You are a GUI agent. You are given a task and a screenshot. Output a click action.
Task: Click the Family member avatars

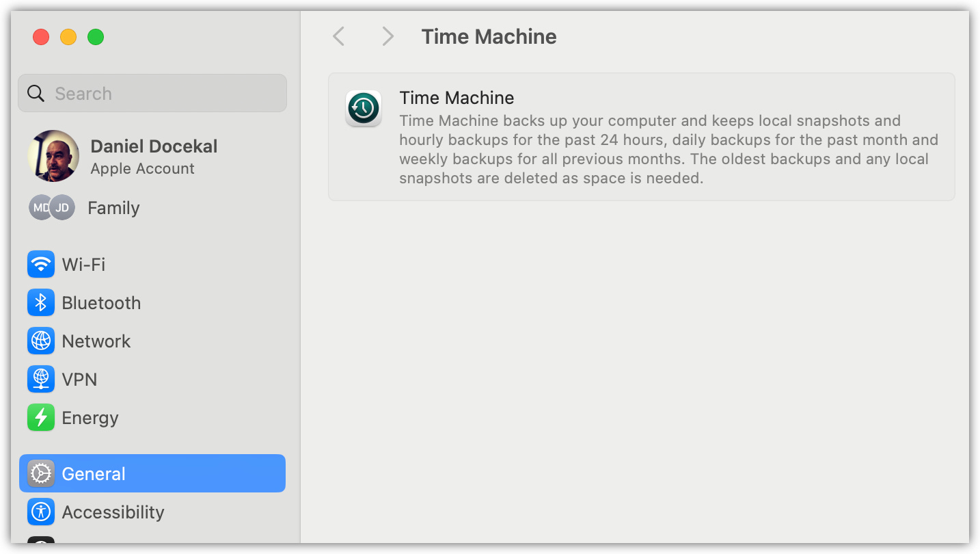point(51,207)
